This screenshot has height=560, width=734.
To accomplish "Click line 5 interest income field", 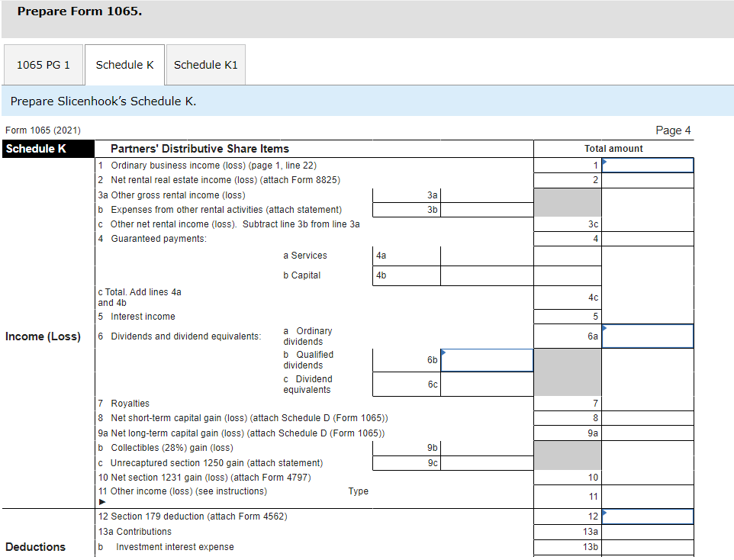I will (647, 316).
